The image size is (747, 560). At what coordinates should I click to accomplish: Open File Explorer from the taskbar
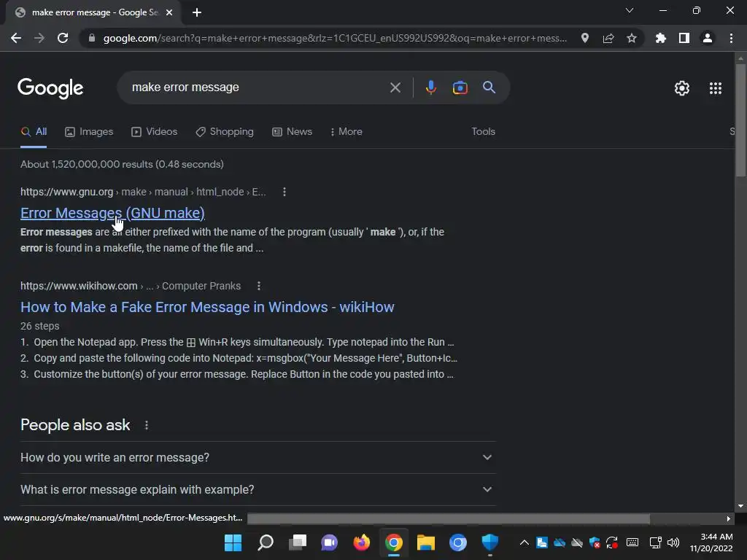426,542
